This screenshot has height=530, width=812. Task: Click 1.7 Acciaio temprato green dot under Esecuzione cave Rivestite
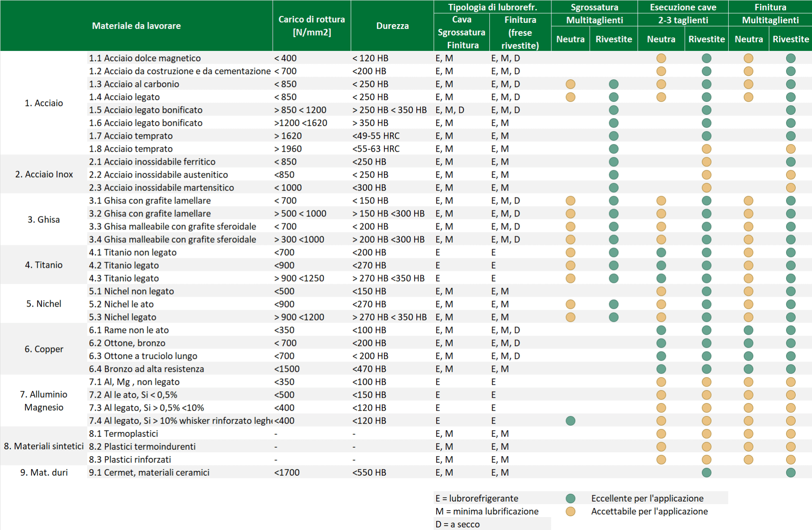[x=706, y=136]
